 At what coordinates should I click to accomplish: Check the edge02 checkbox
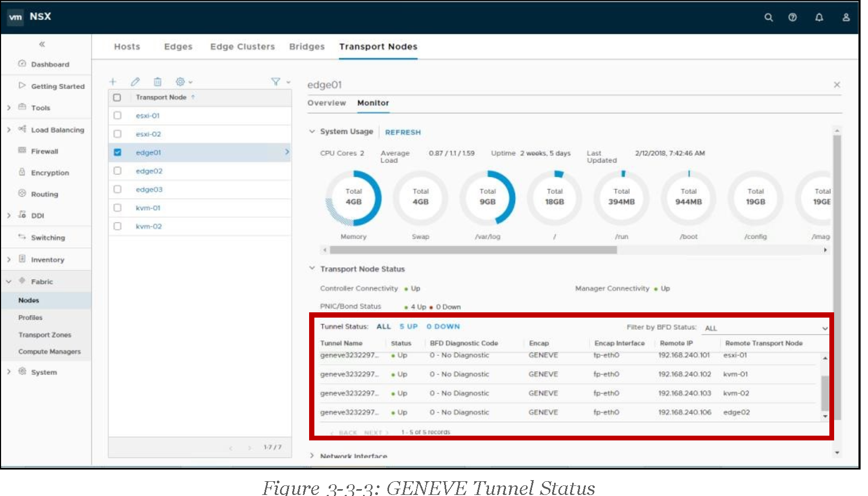pos(117,171)
